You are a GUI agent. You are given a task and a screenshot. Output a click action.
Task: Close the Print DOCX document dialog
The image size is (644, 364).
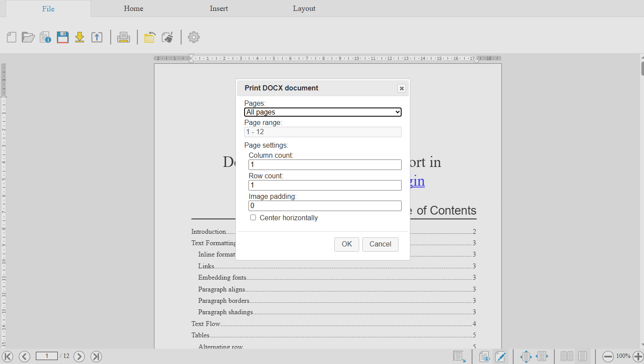coord(401,88)
